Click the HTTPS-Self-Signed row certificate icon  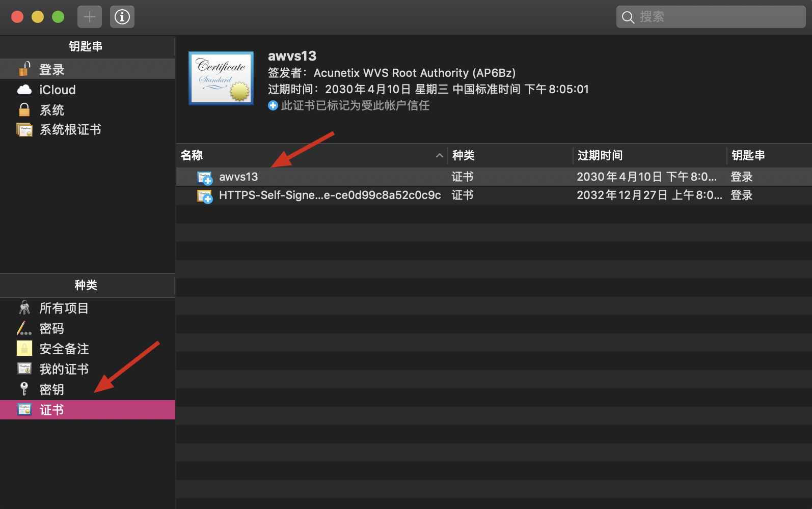[x=205, y=196]
